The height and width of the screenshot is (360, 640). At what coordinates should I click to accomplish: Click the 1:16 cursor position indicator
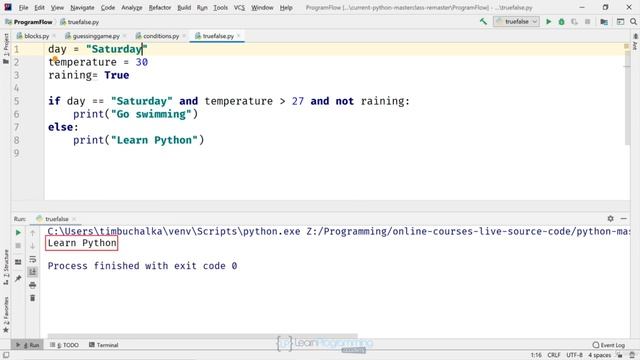tap(536, 355)
